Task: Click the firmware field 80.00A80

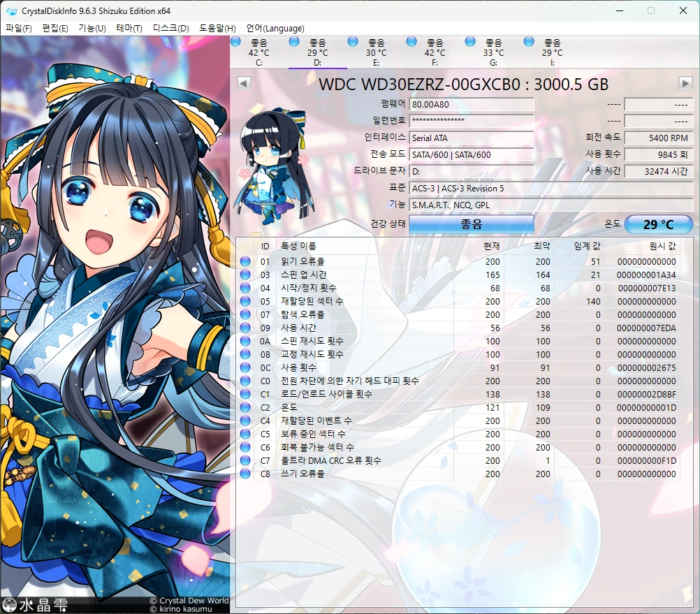Action: pyautogui.click(x=471, y=104)
